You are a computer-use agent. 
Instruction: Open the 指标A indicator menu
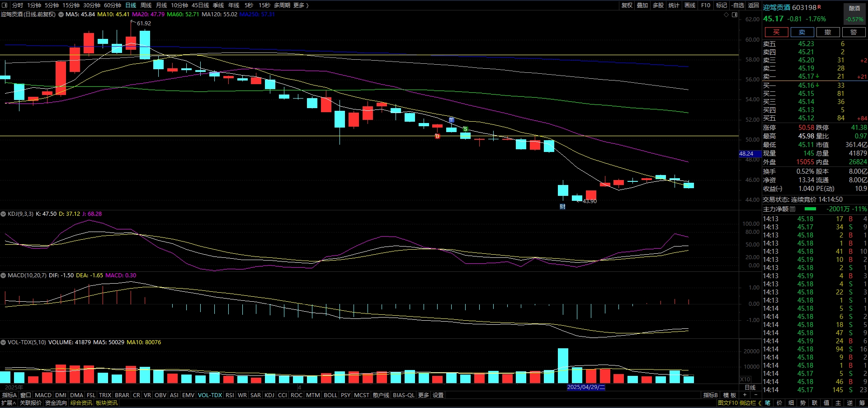(x=9, y=395)
